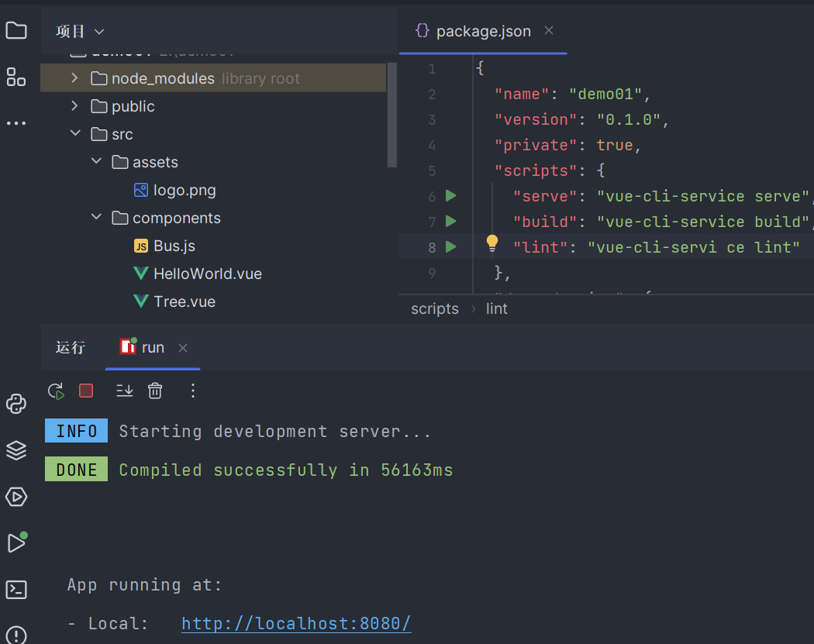Click the HelloWorld.vue Vue icon
This screenshot has height=644, width=814.
click(x=140, y=273)
